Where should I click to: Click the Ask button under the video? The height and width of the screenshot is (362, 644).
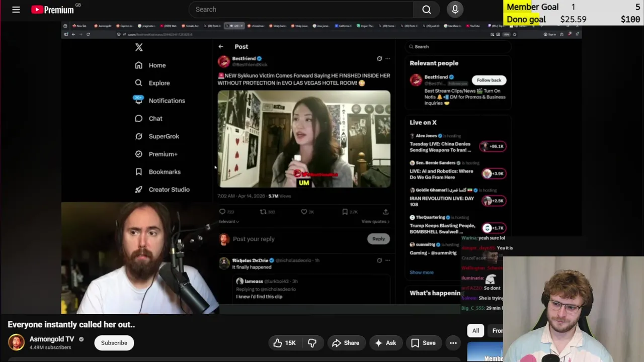click(x=385, y=343)
